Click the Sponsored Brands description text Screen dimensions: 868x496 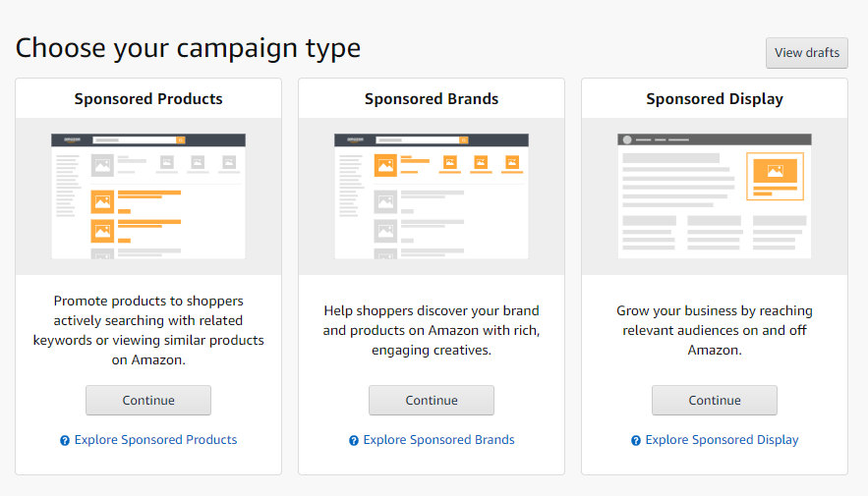coord(432,330)
